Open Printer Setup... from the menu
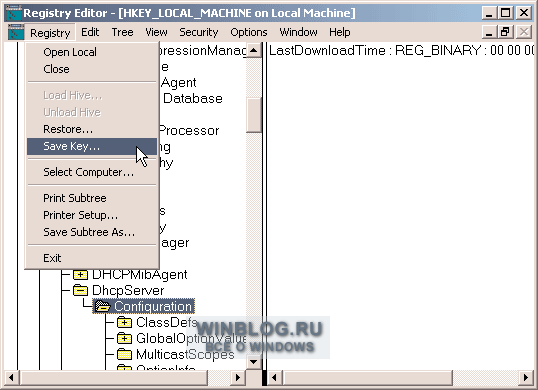538x390 pixels. (x=92, y=215)
